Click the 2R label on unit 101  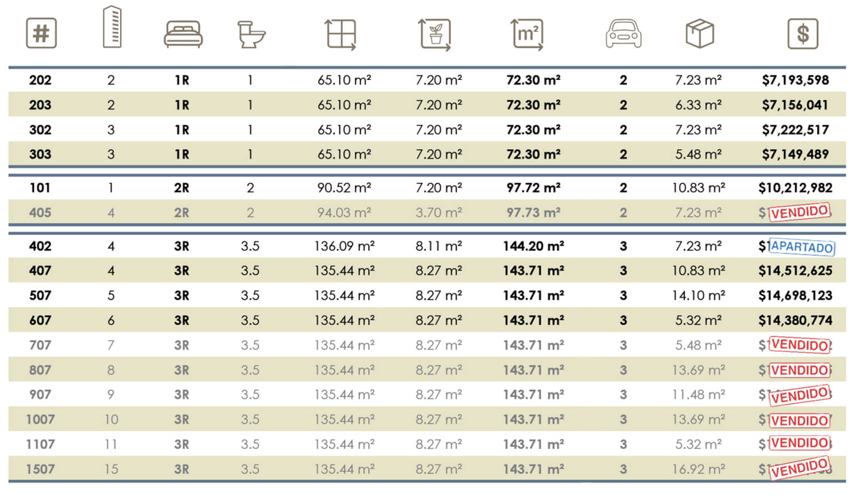[182, 188]
